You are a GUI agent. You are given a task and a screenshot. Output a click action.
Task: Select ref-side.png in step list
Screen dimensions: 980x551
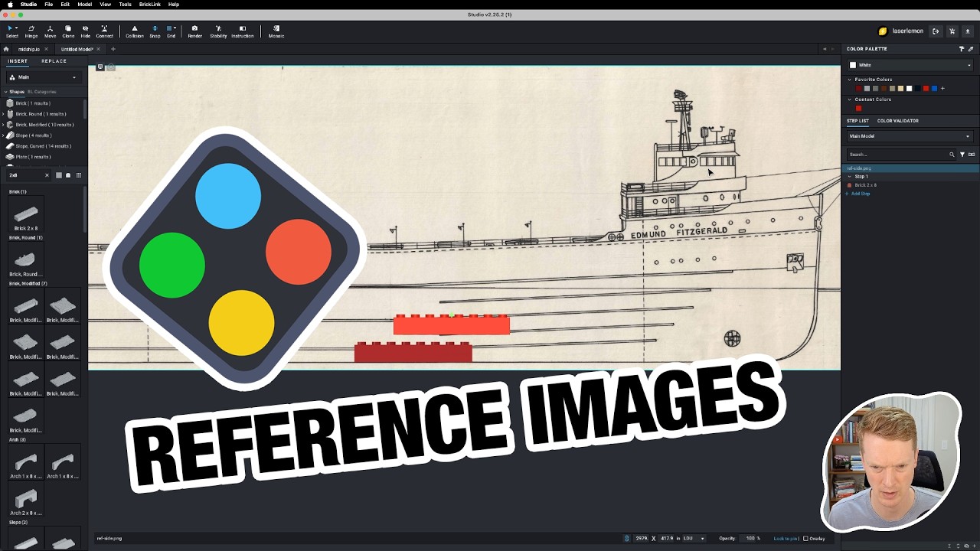coord(910,168)
